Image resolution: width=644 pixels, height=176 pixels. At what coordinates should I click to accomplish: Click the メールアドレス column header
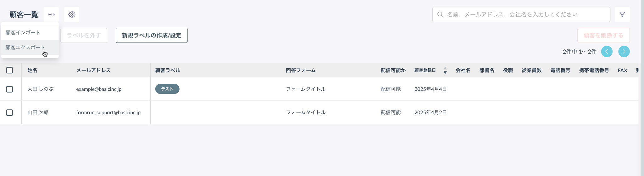point(93,70)
